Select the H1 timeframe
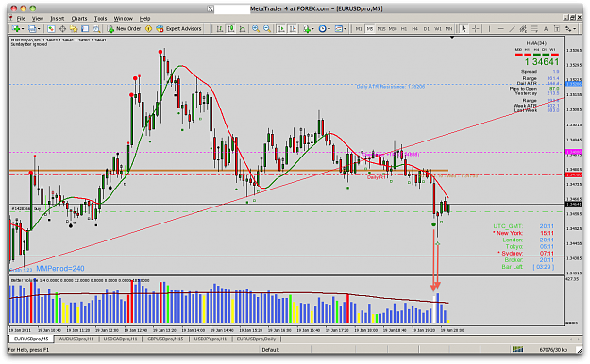Viewport: 590px width, 364px height. (x=404, y=29)
